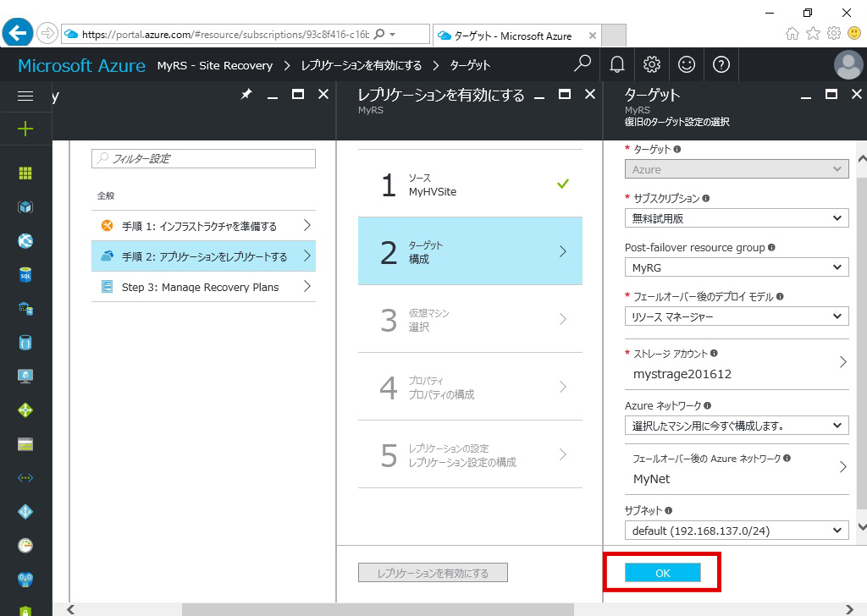Open the angle brackets dots sidebar icon
This screenshot has width=867, height=616.
pyautogui.click(x=25, y=478)
